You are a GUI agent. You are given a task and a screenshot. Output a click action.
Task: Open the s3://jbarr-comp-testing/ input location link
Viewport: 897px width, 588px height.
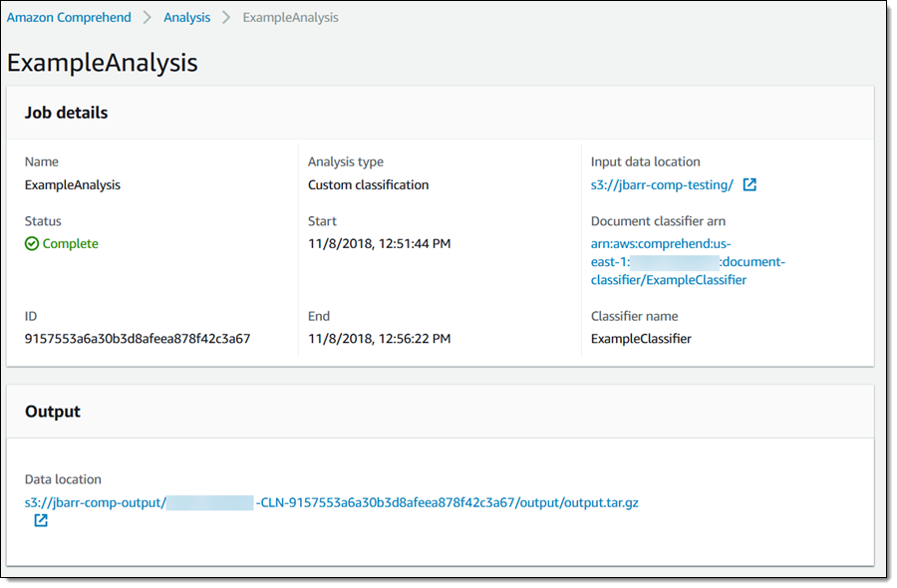(x=662, y=184)
